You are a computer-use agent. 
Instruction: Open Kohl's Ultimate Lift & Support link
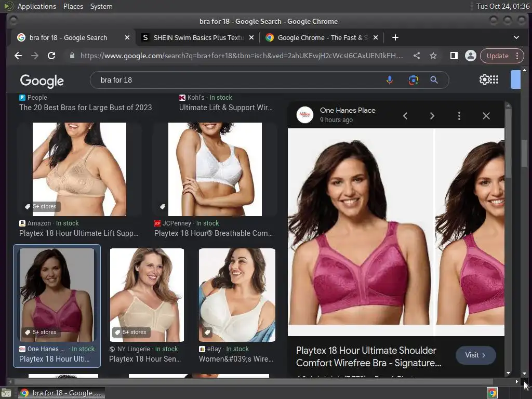[225, 108]
